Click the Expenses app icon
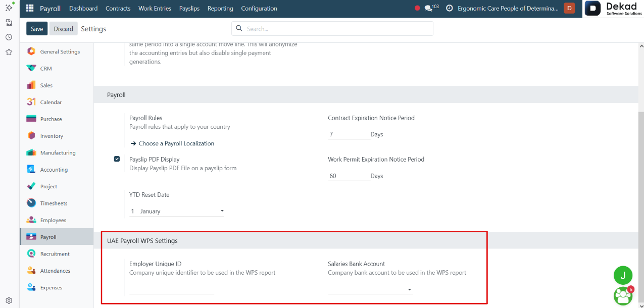The width and height of the screenshot is (644, 308). [31, 287]
